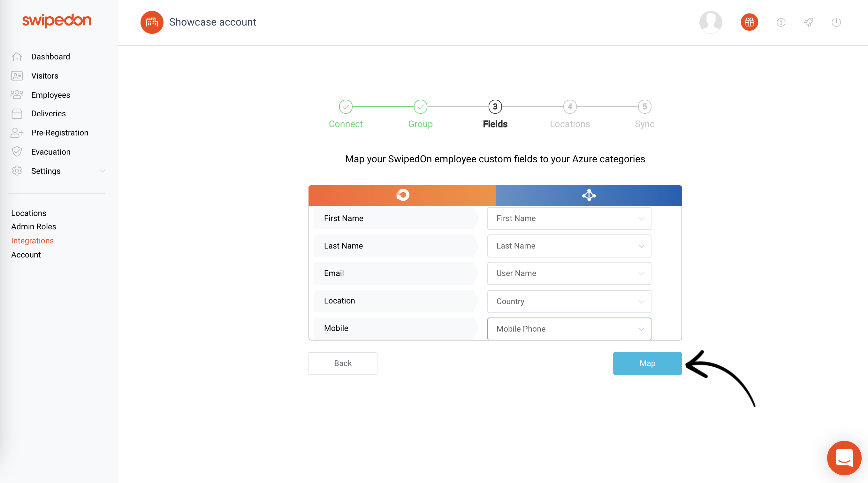This screenshot has height=483, width=868.
Task: Click the Back button
Action: pyautogui.click(x=343, y=363)
